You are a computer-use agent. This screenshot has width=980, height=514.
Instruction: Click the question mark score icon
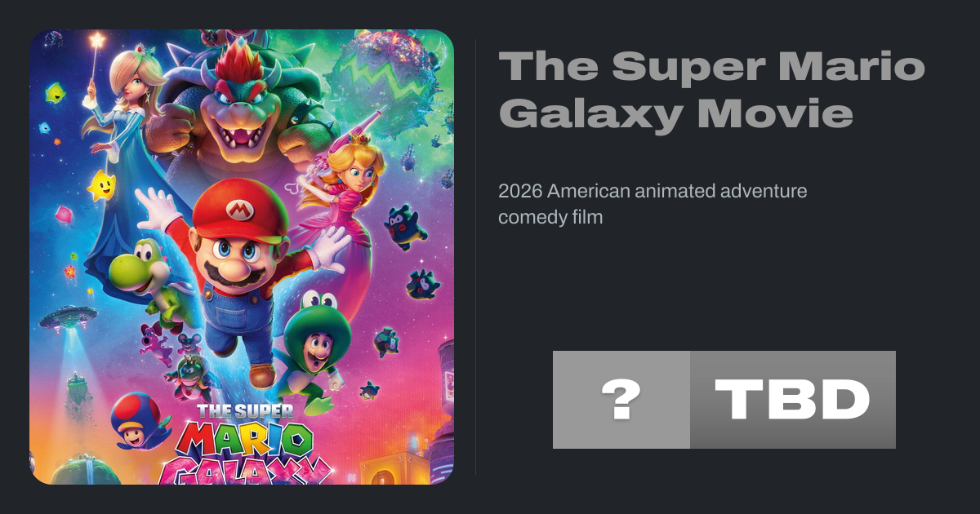pyautogui.click(x=621, y=400)
